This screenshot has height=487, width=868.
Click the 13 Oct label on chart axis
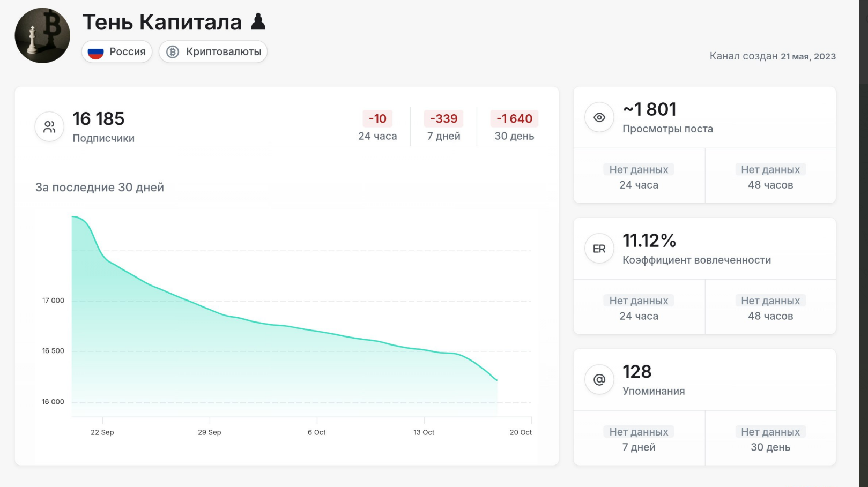point(424,432)
